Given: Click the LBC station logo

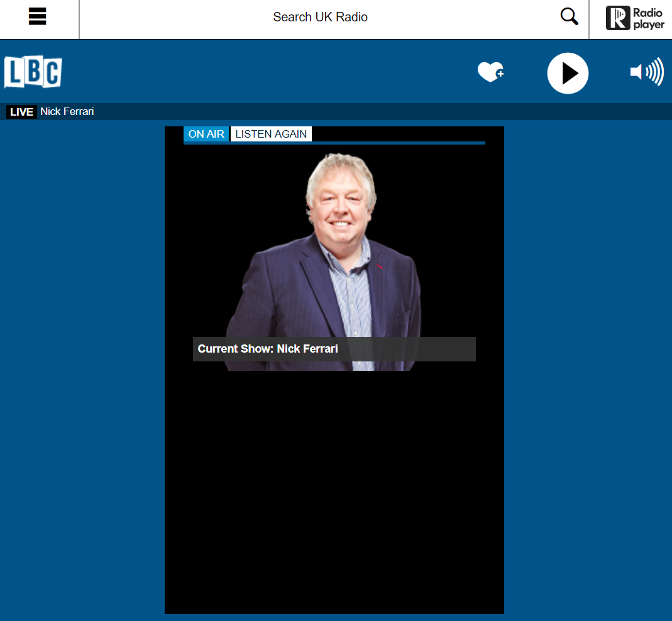Looking at the screenshot, I should point(33,72).
